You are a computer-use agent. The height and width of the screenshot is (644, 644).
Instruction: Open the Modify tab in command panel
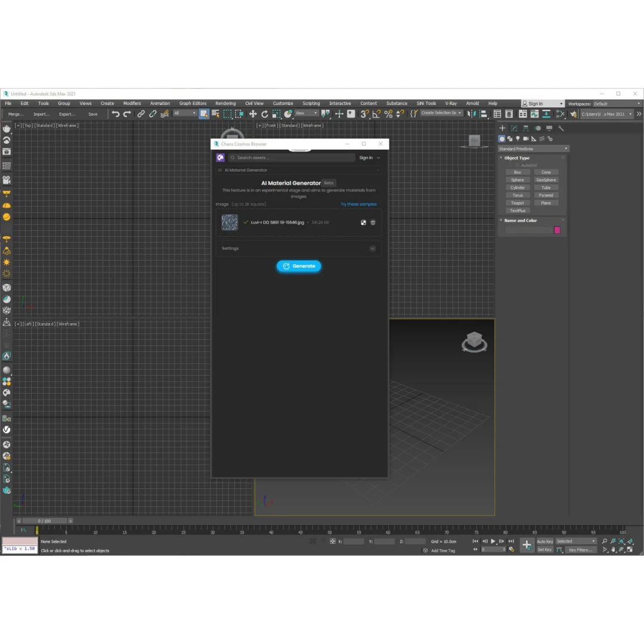coord(514,128)
